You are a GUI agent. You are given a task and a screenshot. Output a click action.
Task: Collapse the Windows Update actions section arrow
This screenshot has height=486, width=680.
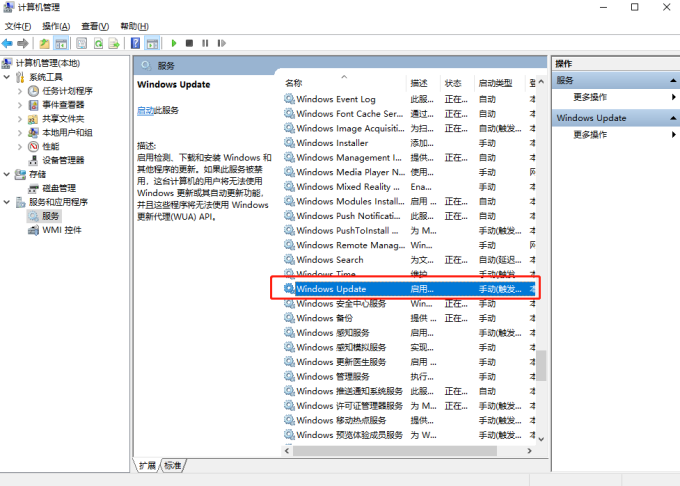pyautogui.click(x=673, y=118)
